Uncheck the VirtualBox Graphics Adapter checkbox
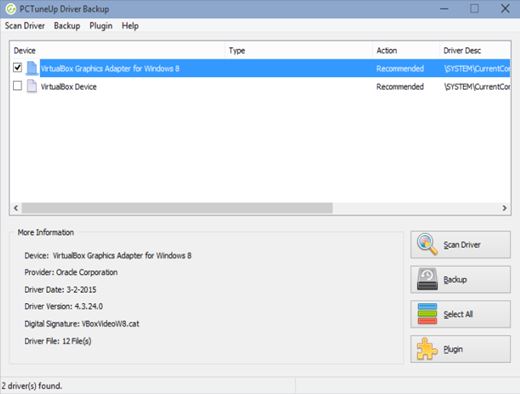 (x=17, y=68)
